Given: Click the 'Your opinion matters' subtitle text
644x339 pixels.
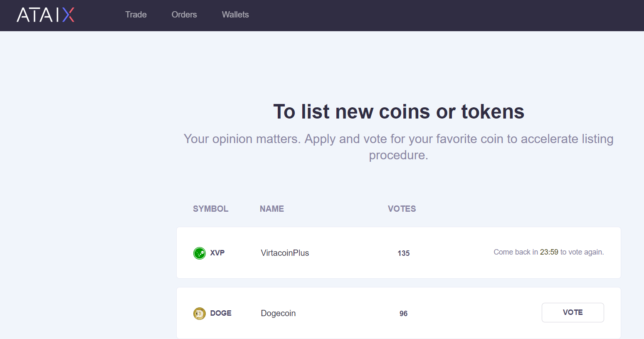Looking at the screenshot, I should (399, 147).
